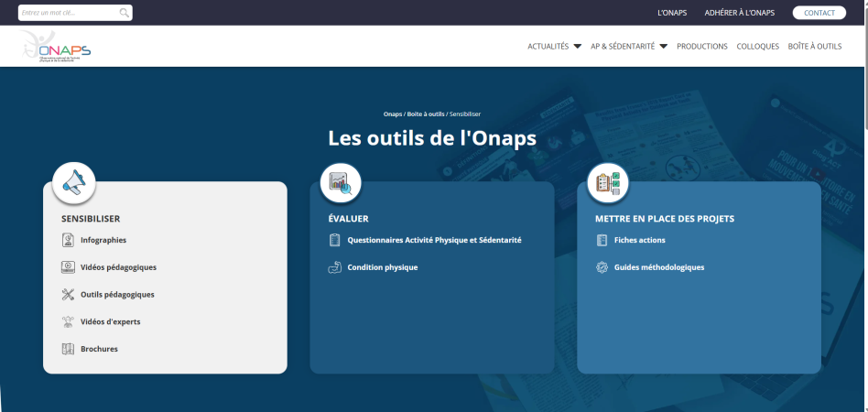Open L'ONAPS top link
The width and height of the screenshot is (868, 412).
coord(672,13)
